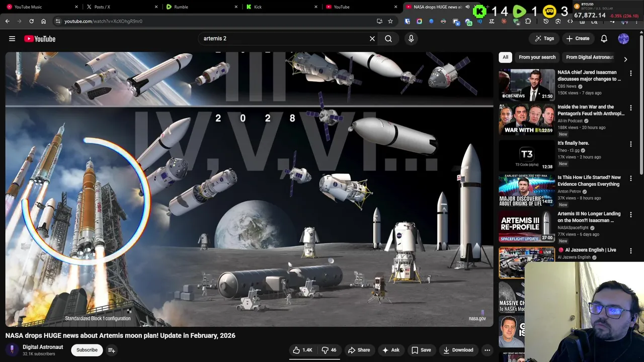This screenshot has height=362, width=644.
Task: Open the YouTube guide hamburger menu
Action: coord(12,39)
